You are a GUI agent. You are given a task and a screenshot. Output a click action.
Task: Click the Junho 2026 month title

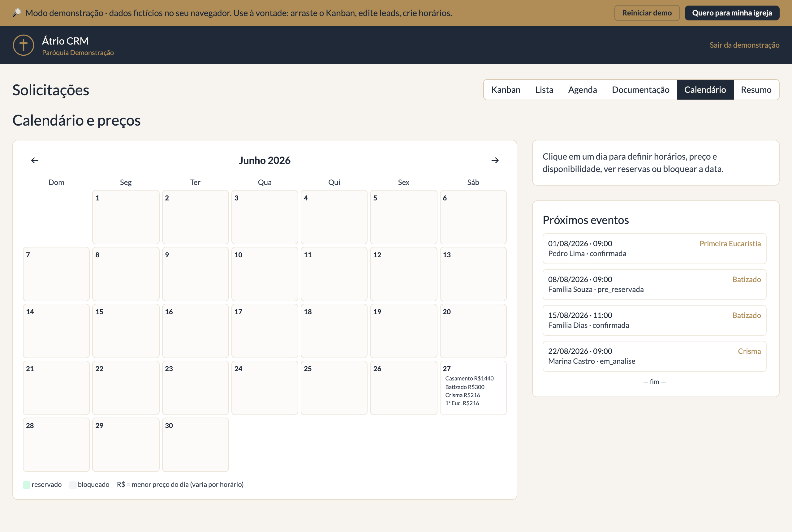coord(265,160)
